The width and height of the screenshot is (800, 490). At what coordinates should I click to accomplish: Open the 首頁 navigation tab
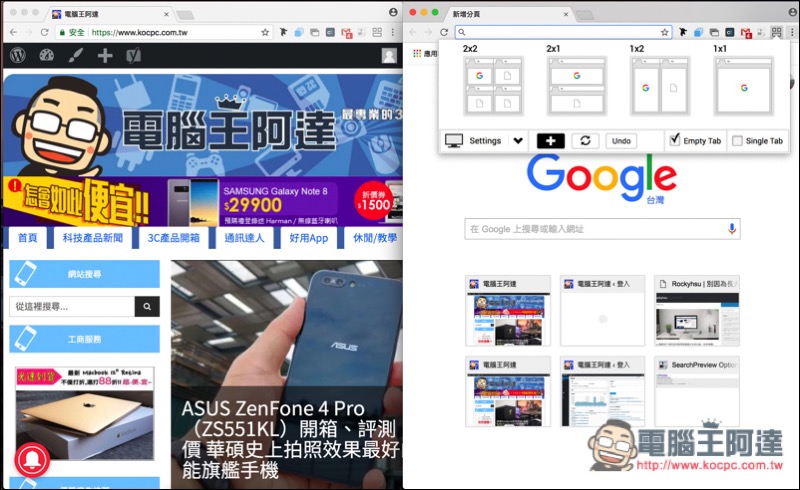[x=28, y=238]
